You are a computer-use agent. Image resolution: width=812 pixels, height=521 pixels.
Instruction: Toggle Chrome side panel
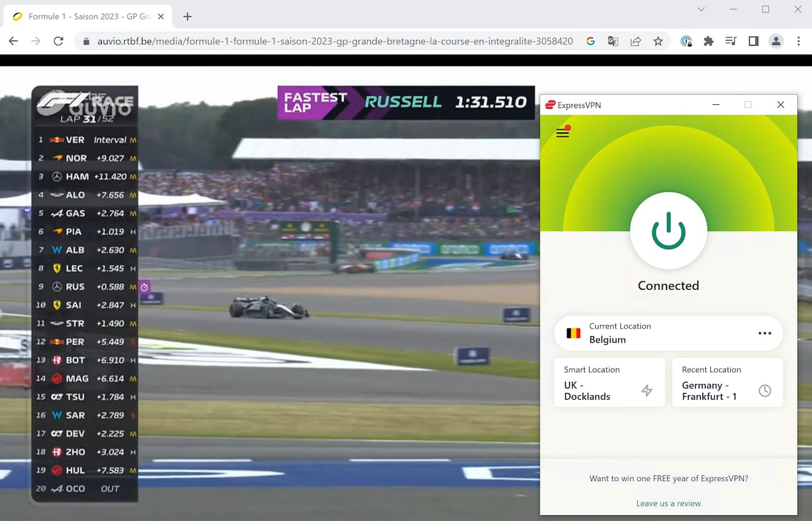pyautogui.click(x=753, y=41)
